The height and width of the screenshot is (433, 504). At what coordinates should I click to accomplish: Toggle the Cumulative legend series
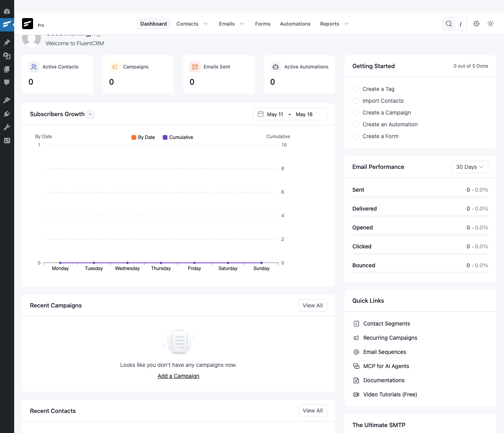coord(178,137)
